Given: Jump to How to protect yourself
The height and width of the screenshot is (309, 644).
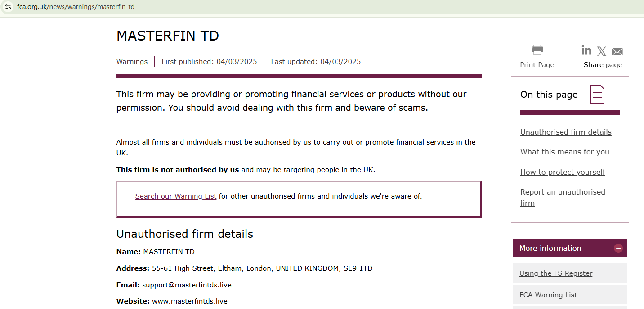Looking at the screenshot, I should click(x=563, y=172).
